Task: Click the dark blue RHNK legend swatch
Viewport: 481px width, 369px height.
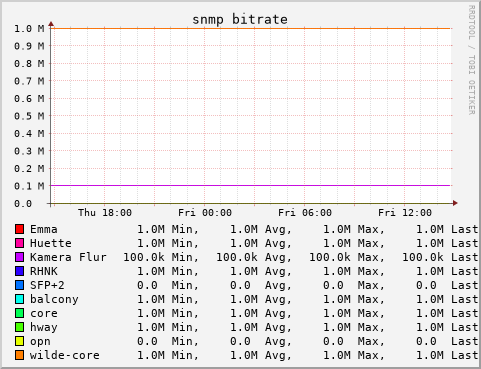Action: (x=20, y=271)
